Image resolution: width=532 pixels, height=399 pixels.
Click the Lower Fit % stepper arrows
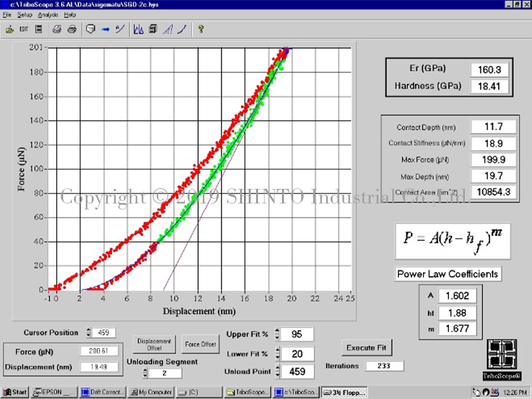[x=277, y=354]
